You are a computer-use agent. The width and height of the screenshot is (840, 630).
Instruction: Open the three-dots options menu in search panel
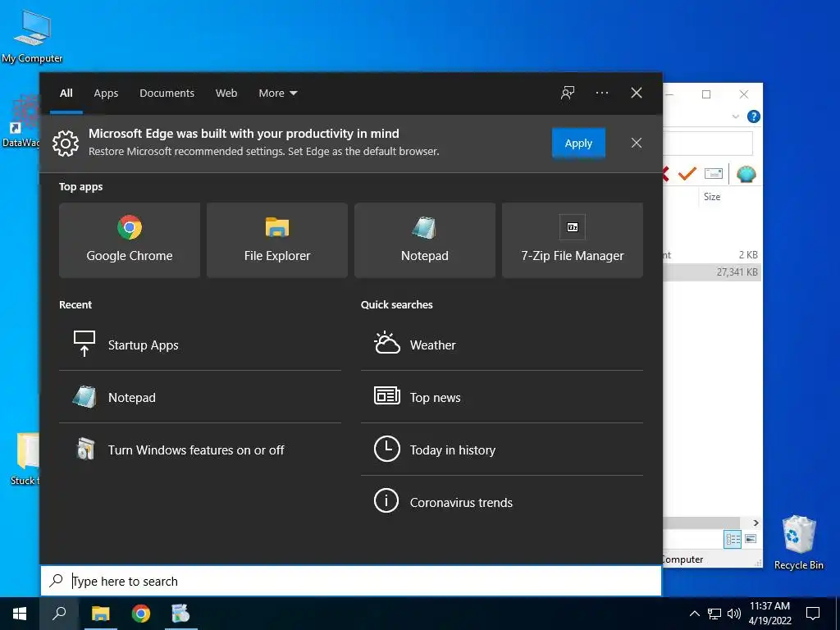point(601,93)
